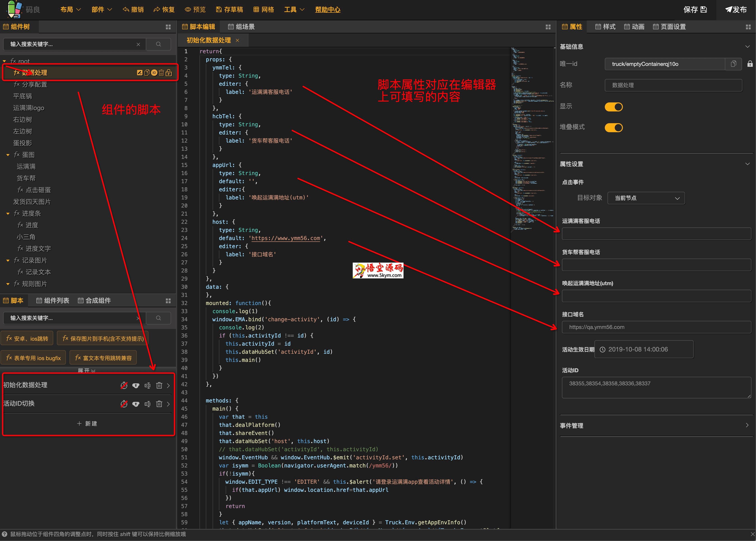Collapse the 进度条 tree node
Image resolution: width=756 pixels, height=541 pixels.
(8, 214)
